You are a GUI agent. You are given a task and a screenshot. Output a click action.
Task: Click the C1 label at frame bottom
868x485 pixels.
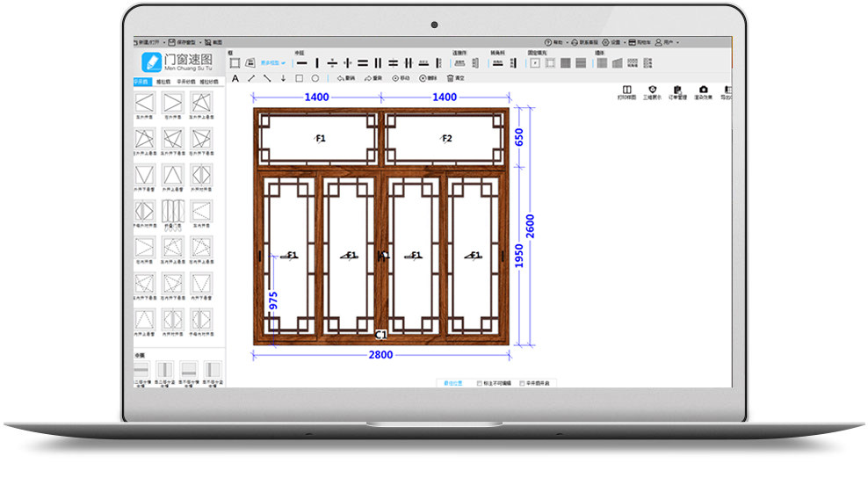pyautogui.click(x=381, y=335)
